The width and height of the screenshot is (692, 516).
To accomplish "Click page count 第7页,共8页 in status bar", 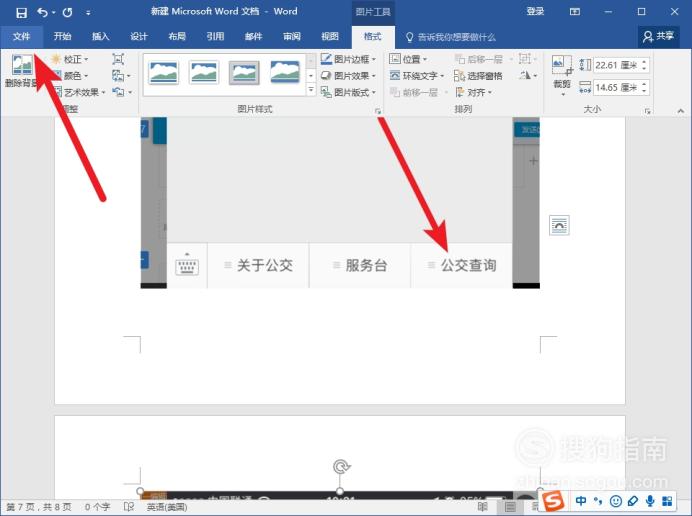I will coord(39,507).
